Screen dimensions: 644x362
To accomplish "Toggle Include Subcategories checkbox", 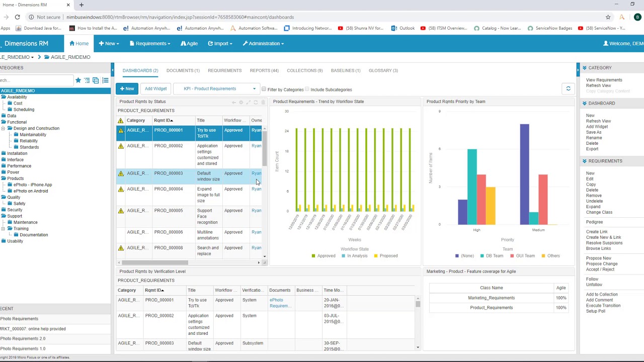I will click(307, 89).
